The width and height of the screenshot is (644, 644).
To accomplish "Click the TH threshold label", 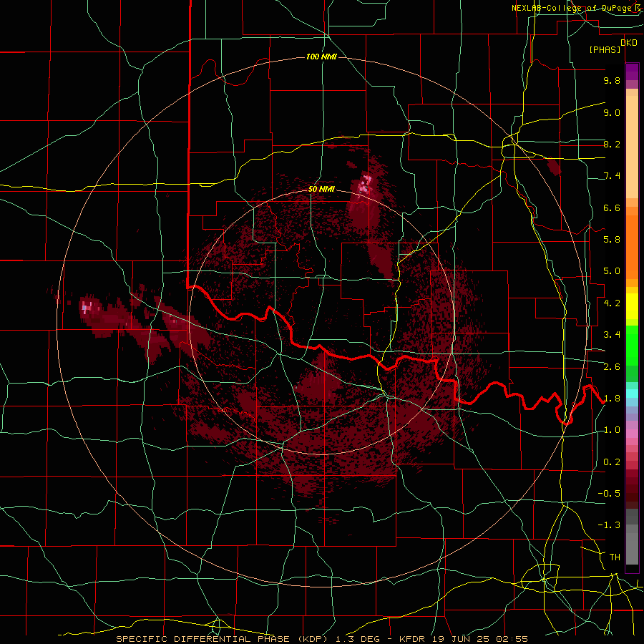I will pos(615,557).
